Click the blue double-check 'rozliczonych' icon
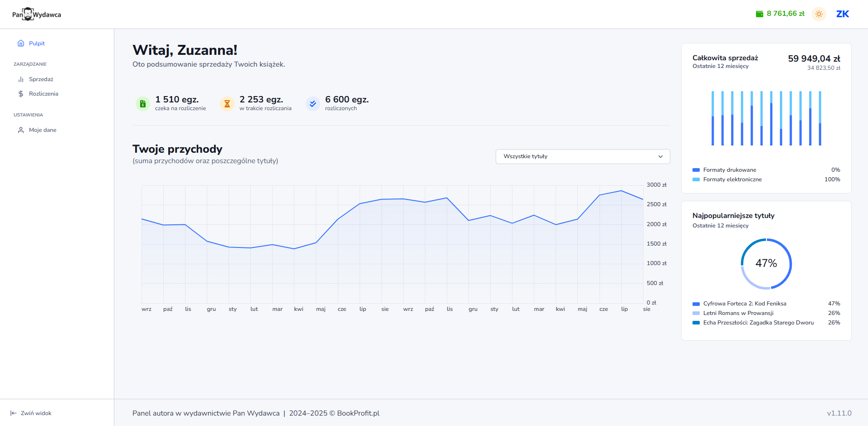868x426 pixels. coord(312,104)
